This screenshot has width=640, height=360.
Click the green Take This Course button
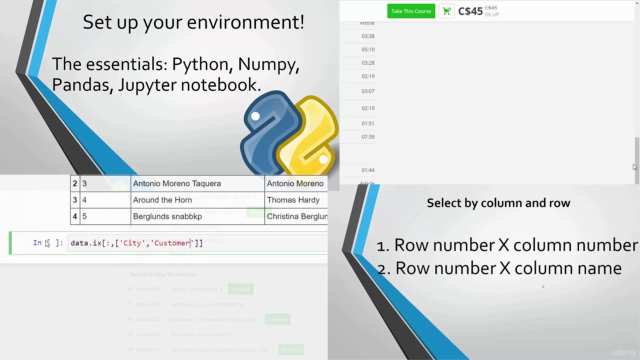(x=411, y=11)
